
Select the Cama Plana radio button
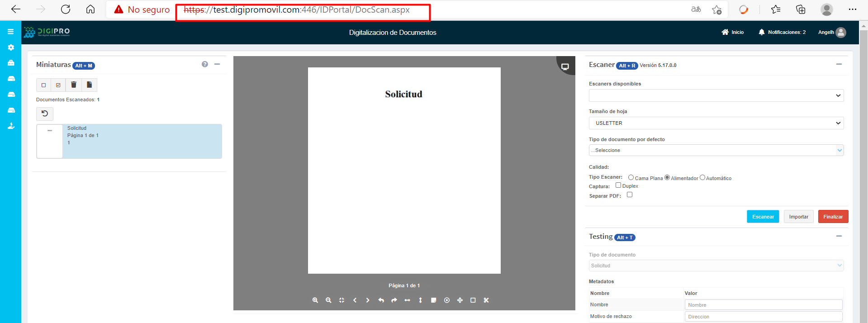click(x=631, y=178)
